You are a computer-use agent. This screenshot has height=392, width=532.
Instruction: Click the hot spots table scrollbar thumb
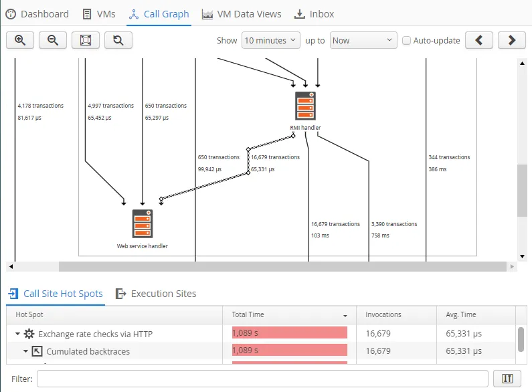[521, 339]
